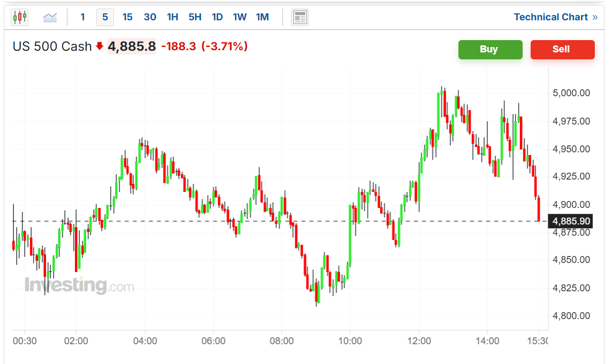Viewport: 605px width, 364px height.
Task: Click the US 500 Cash title
Action: [x=52, y=47]
